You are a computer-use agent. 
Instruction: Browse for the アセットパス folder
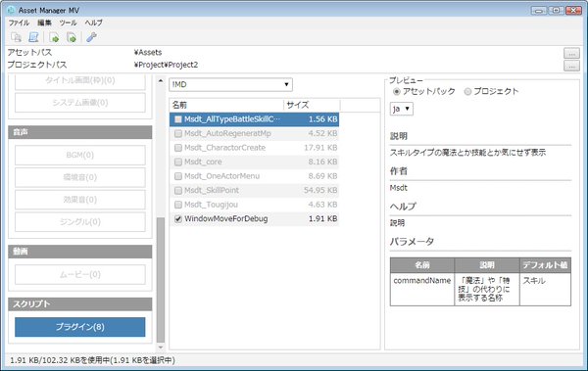click(571, 53)
